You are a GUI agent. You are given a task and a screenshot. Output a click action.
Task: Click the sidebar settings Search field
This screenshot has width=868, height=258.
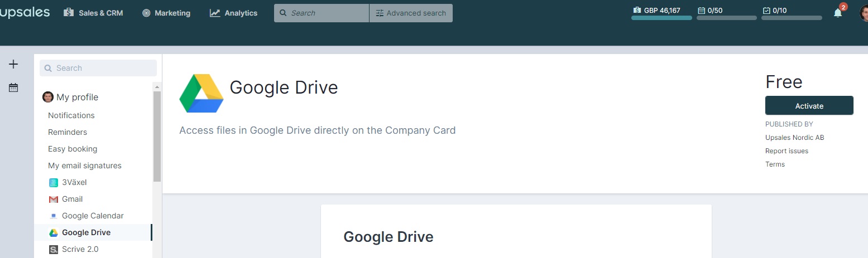(98, 68)
